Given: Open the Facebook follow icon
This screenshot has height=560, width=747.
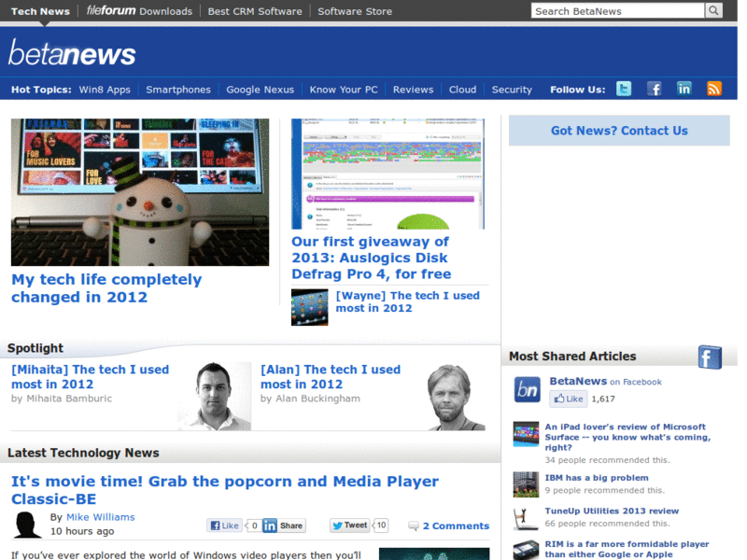Looking at the screenshot, I should 655,89.
